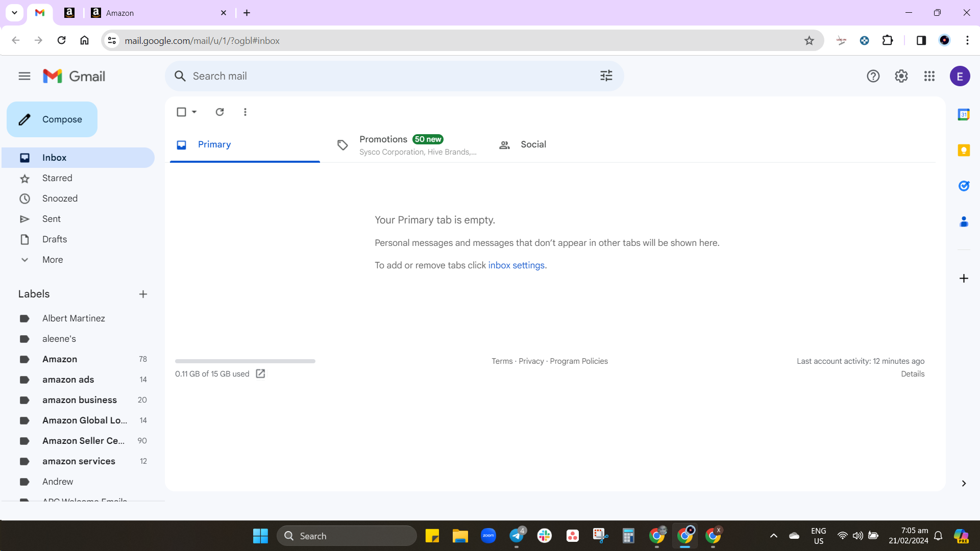Image resolution: width=980 pixels, height=551 pixels.
Task: Open the Program Policies link
Action: point(579,361)
